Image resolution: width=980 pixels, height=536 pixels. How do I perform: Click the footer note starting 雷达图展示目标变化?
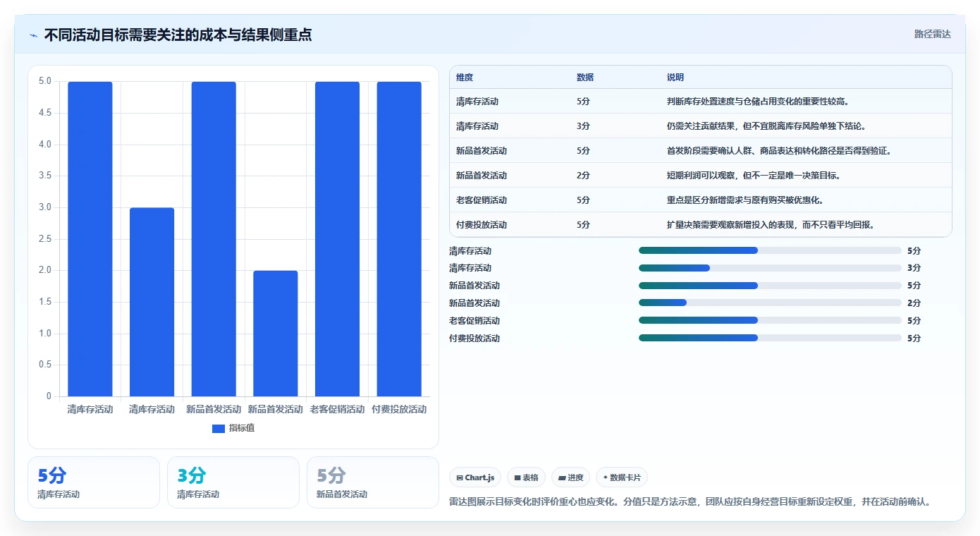pyautogui.click(x=692, y=502)
